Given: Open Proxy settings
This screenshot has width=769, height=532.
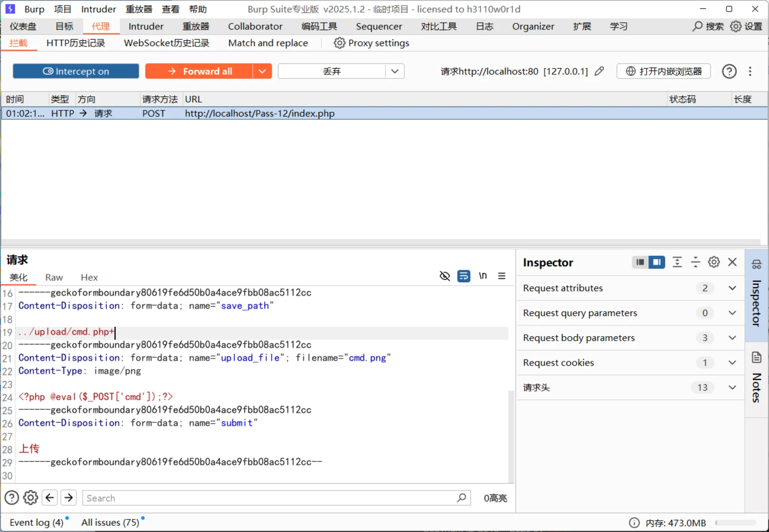Looking at the screenshot, I should (x=371, y=43).
